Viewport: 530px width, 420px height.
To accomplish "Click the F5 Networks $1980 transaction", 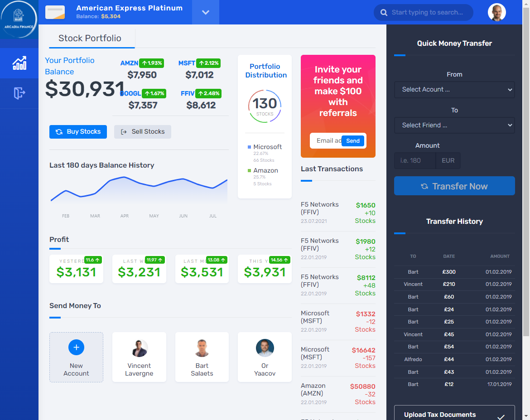I will pos(338,250).
